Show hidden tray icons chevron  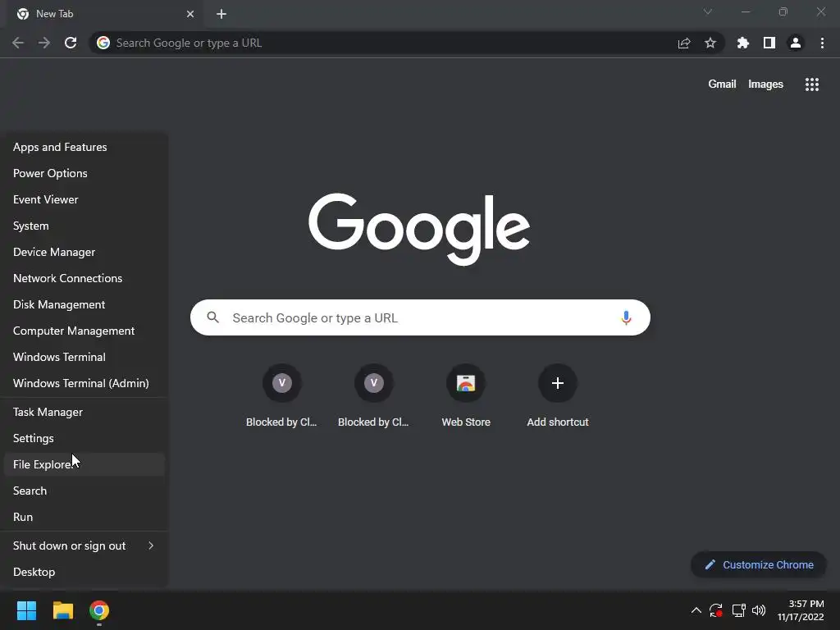[x=696, y=610]
